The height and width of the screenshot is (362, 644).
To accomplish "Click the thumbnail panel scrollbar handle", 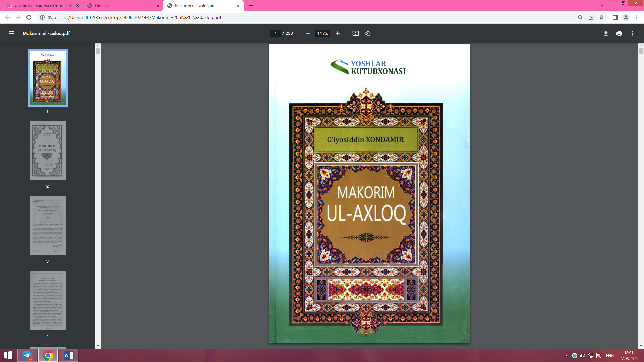I will tap(98, 51).
